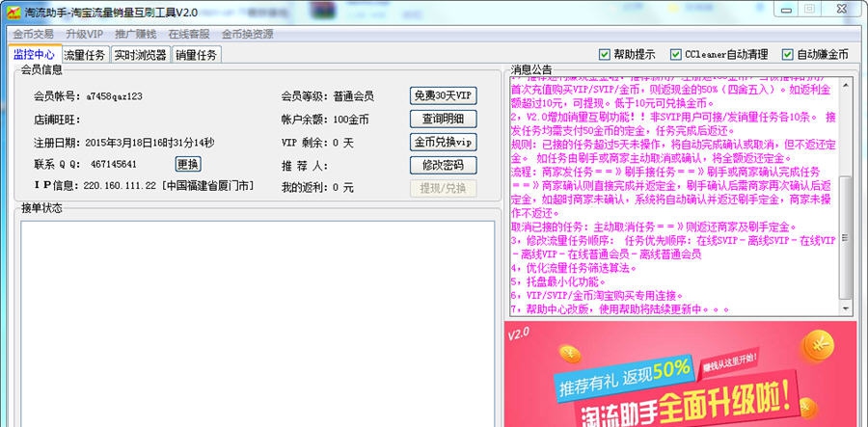Click the 推荐人 label
The image size is (868, 427).
(x=305, y=166)
